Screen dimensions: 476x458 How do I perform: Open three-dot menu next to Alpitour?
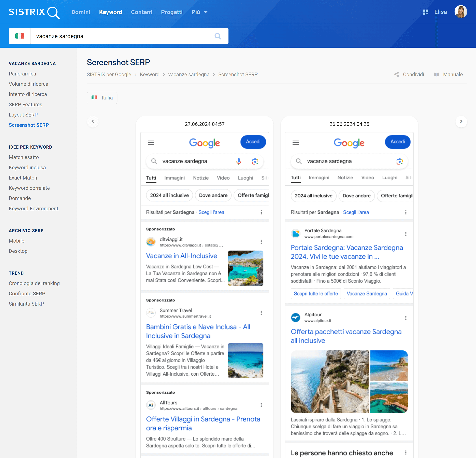(406, 318)
